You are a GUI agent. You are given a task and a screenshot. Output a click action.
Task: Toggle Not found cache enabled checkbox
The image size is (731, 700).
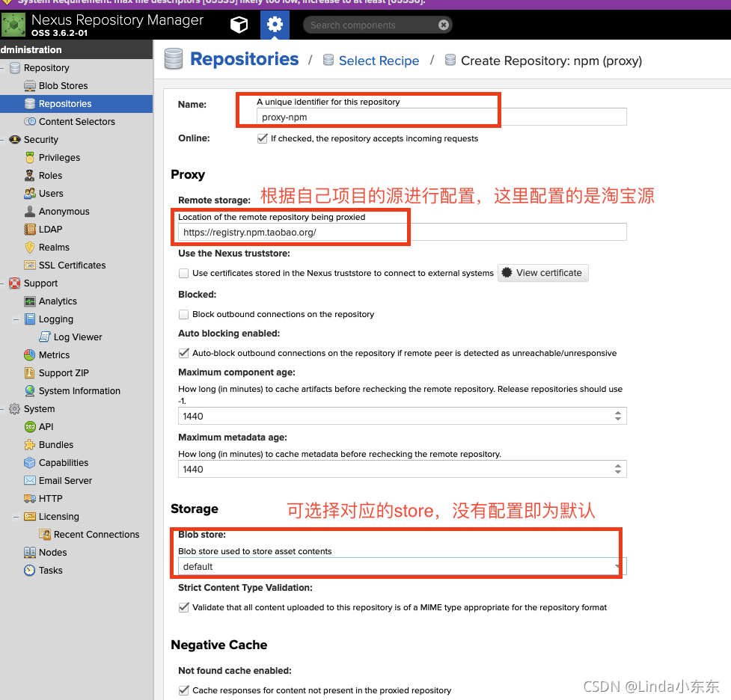tap(183, 690)
